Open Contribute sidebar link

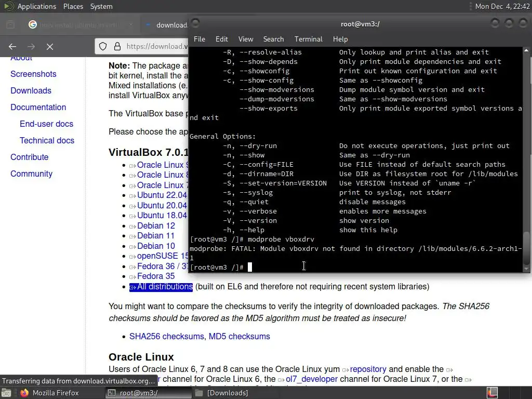[30, 157]
